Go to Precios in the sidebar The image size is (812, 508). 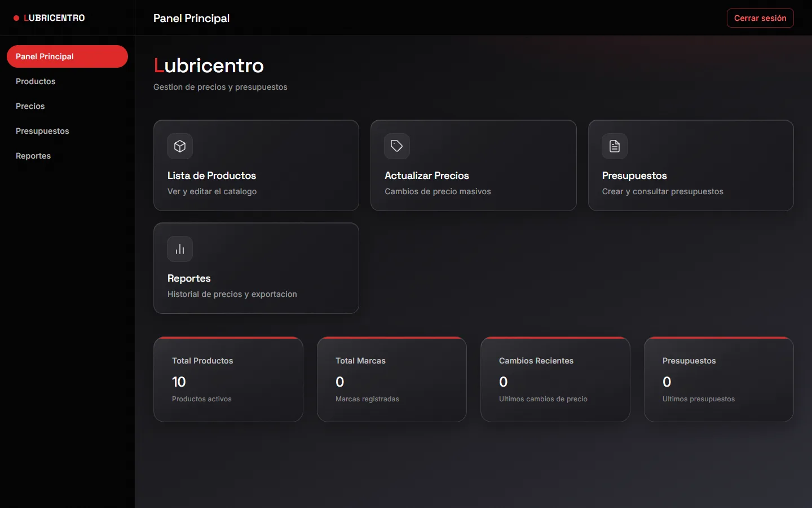pyautogui.click(x=67, y=106)
